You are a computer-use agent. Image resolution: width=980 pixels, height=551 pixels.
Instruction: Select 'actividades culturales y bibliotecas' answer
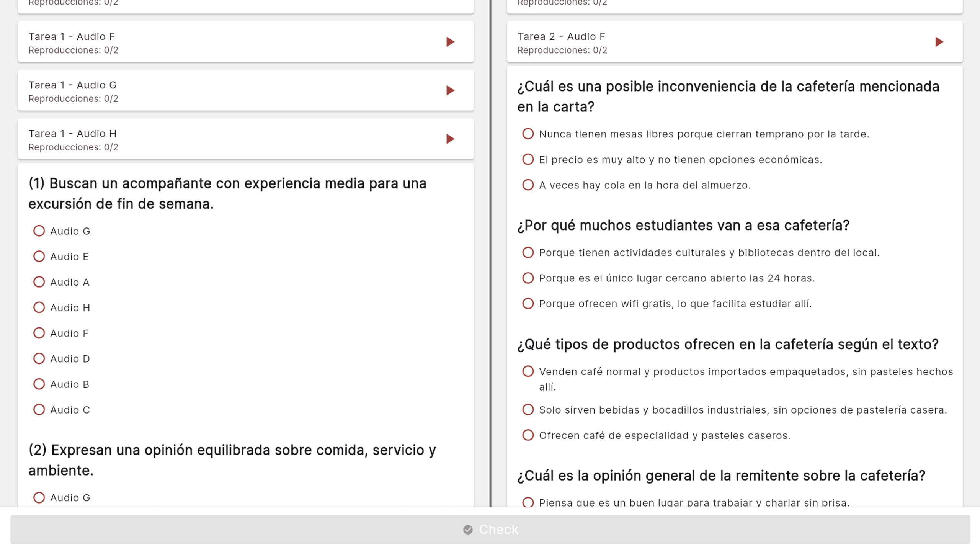click(x=528, y=253)
